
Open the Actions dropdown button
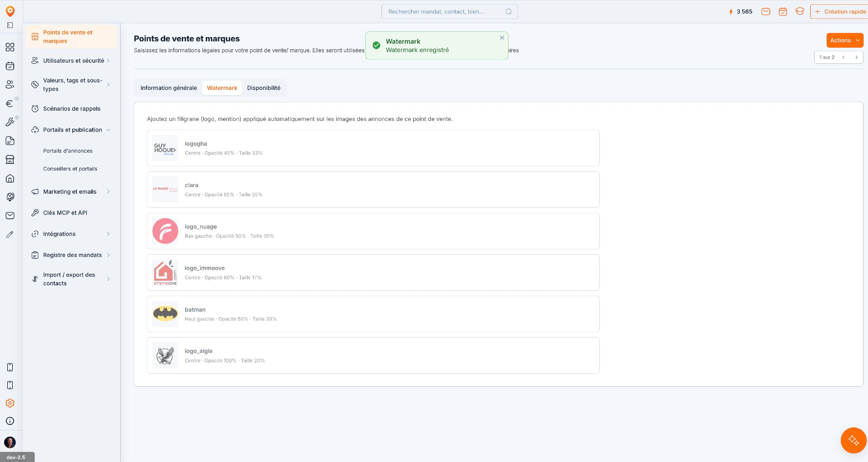[844, 40]
